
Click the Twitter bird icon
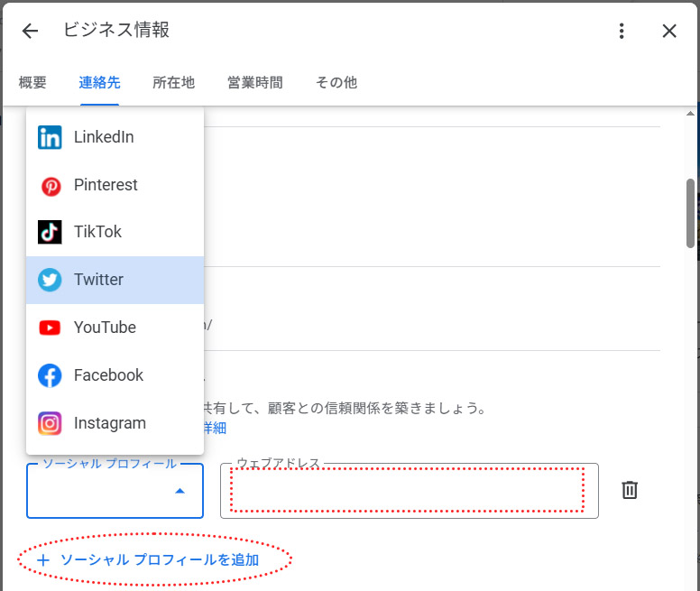[50, 280]
